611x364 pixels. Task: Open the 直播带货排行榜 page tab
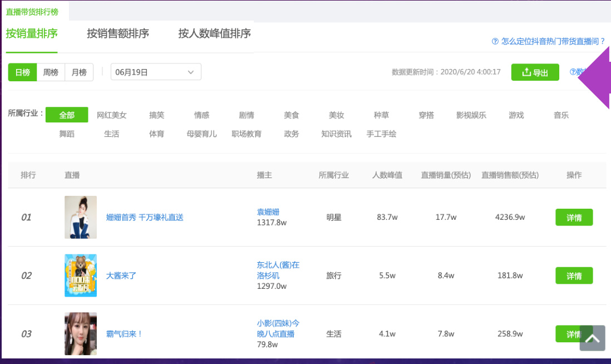tap(32, 12)
